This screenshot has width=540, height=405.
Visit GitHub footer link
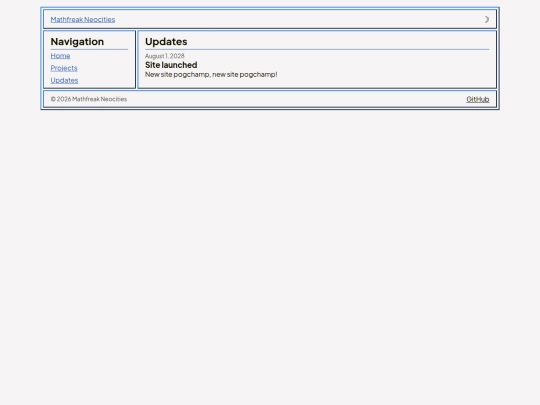point(478,99)
